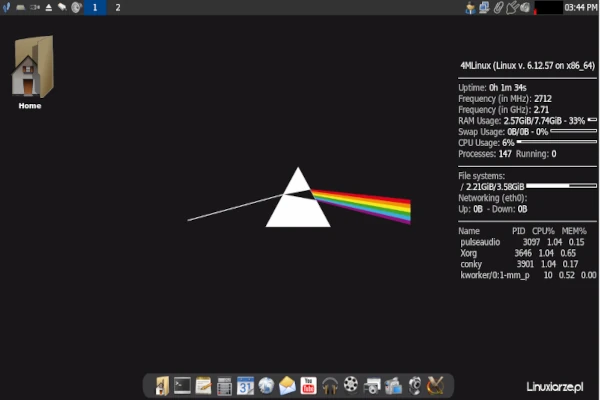This screenshot has height=400, width=600.
Task: Click the Swap Usage progress bar
Action: tap(574, 131)
